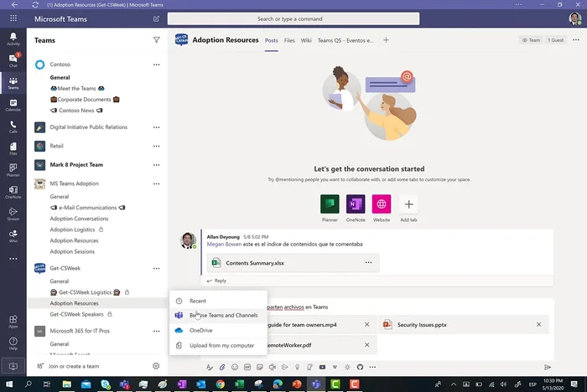Open more options for Get-CSWeek team

point(156,268)
